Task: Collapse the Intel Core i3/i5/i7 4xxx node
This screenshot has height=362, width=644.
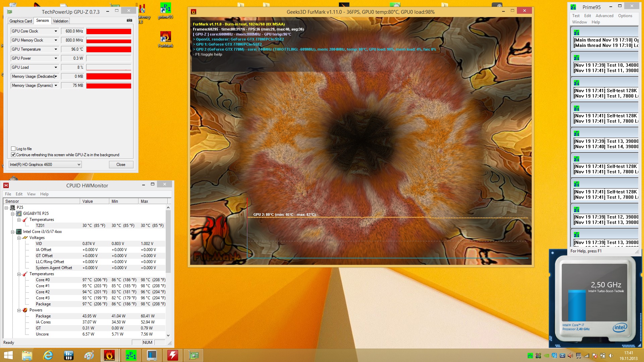Action: click(x=13, y=232)
